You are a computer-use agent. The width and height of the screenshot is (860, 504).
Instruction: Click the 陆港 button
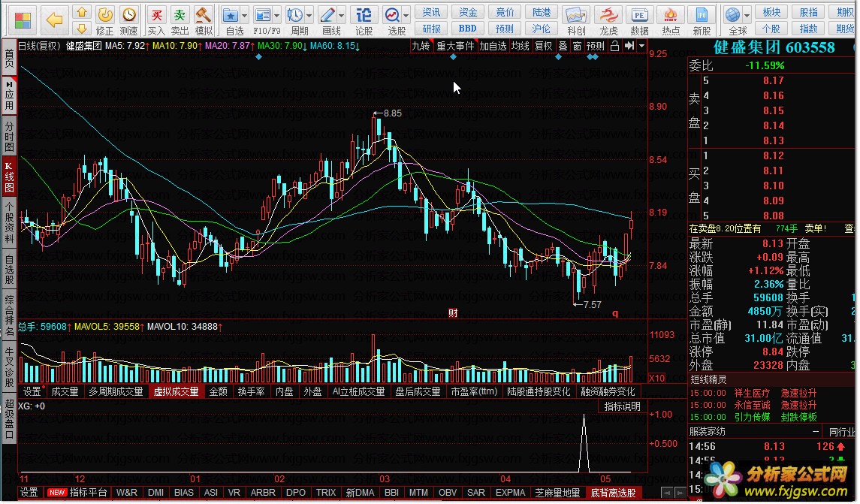542,12
